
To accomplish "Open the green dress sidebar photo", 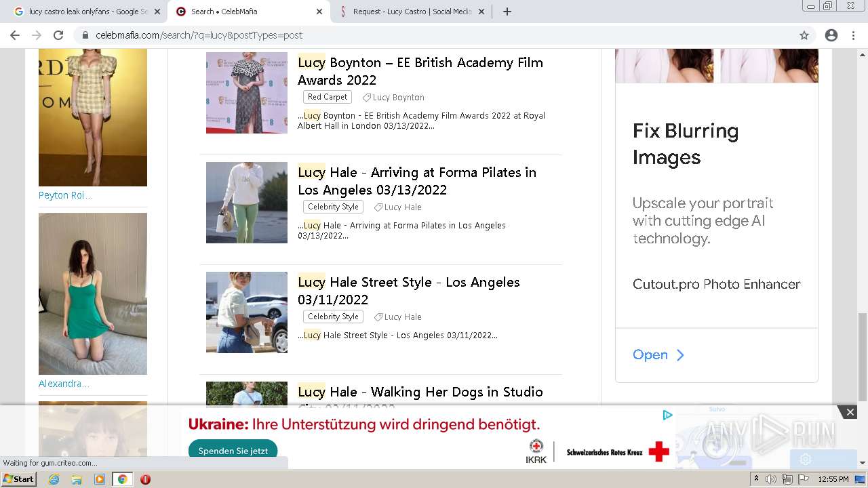I will tap(93, 293).
